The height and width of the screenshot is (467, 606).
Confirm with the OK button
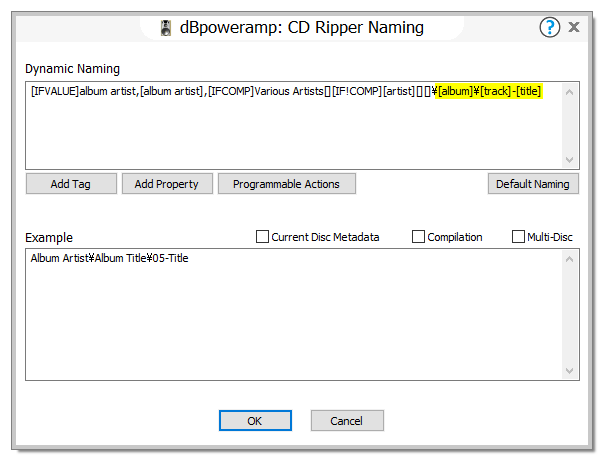(x=255, y=421)
